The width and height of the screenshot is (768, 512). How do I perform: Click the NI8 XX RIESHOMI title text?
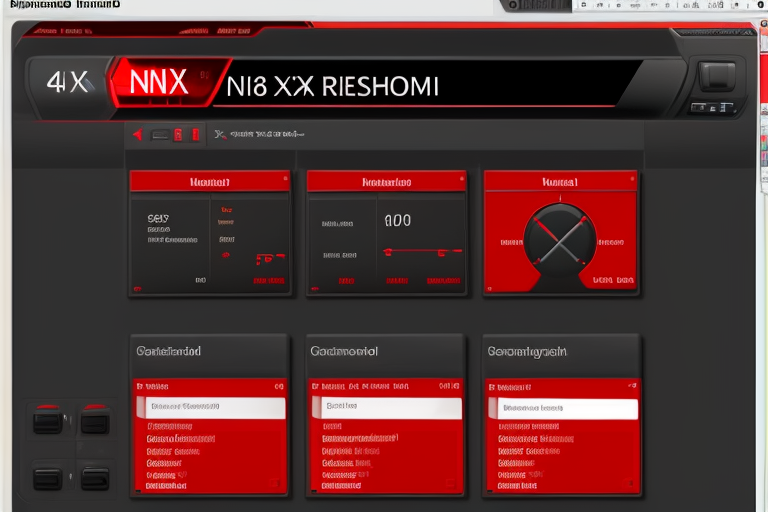click(333, 85)
